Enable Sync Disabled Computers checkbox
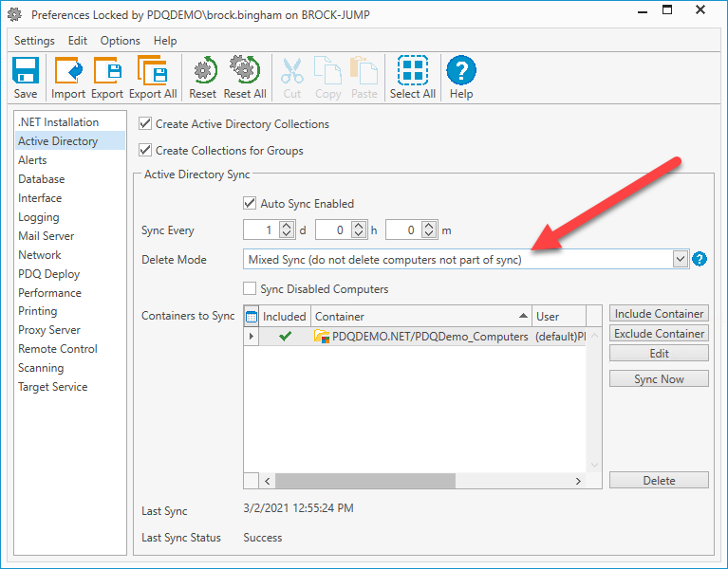The width and height of the screenshot is (728, 569). [x=250, y=288]
